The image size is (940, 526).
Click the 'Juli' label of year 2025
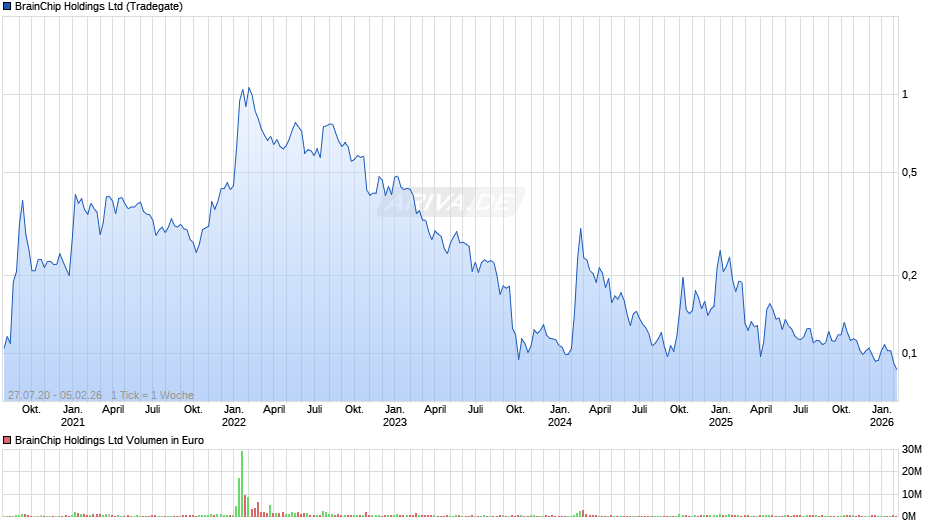(x=801, y=410)
